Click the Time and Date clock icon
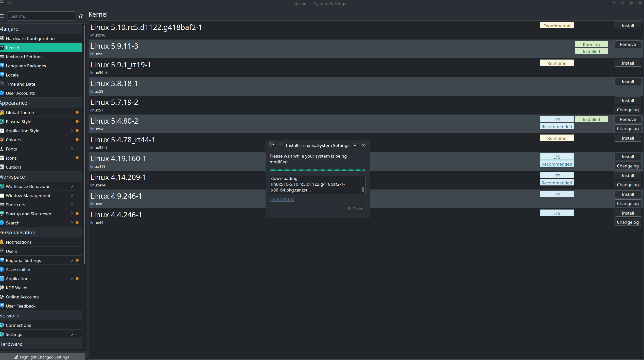The width and height of the screenshot is (644, 360). coord(2,84)
